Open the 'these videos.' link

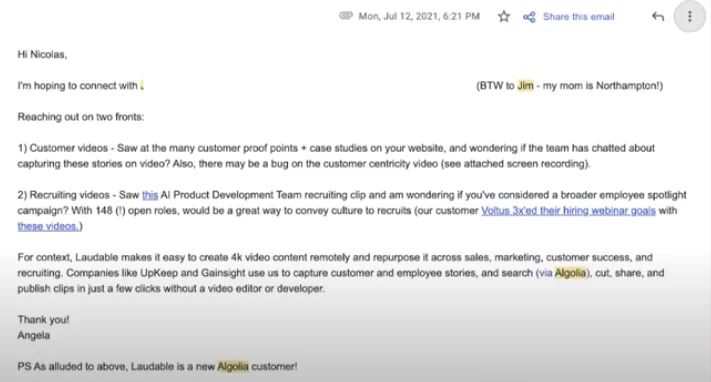48,226
